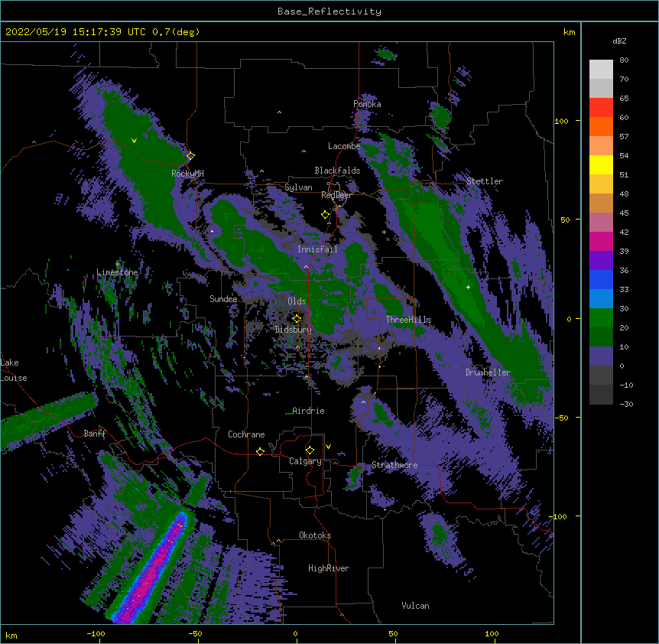
Task: Click the -50 tick on the vertical axis
Action: point(561,418)
